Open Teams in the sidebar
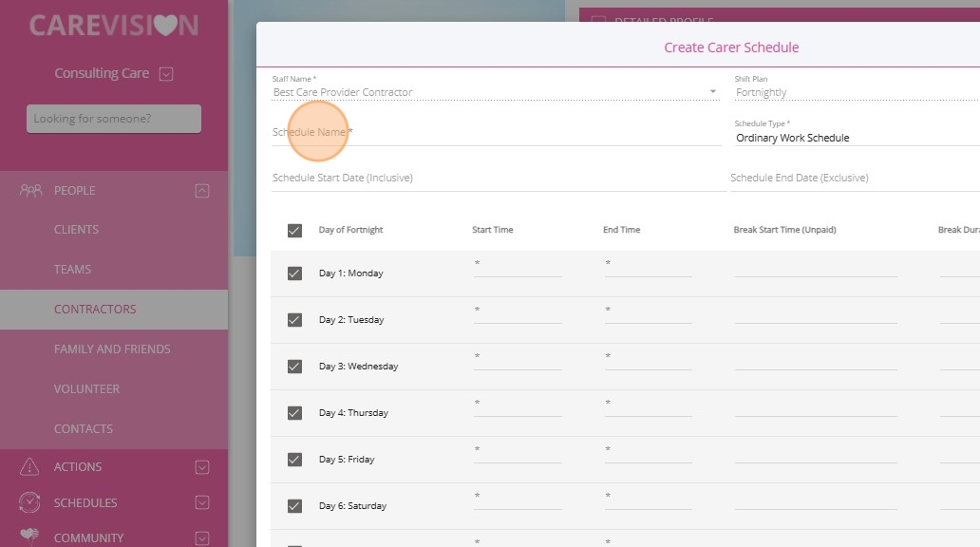 pos(72,270)
